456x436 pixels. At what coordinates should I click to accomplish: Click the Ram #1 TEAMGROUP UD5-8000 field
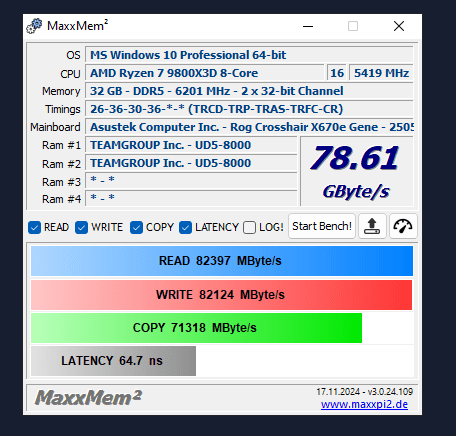(x=191, y=145)
